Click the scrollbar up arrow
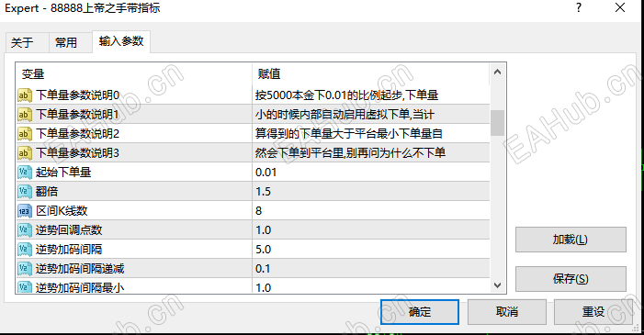Image resolution: width=644 pixels, height=335 pixels. click(x=497, y=72)
